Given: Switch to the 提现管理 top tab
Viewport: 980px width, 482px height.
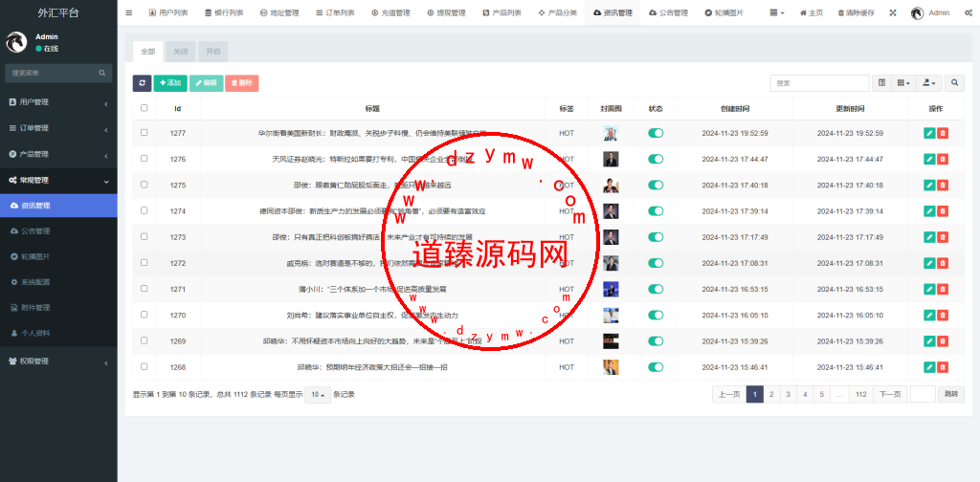Looking at the screenshot, I should (447, 12).
